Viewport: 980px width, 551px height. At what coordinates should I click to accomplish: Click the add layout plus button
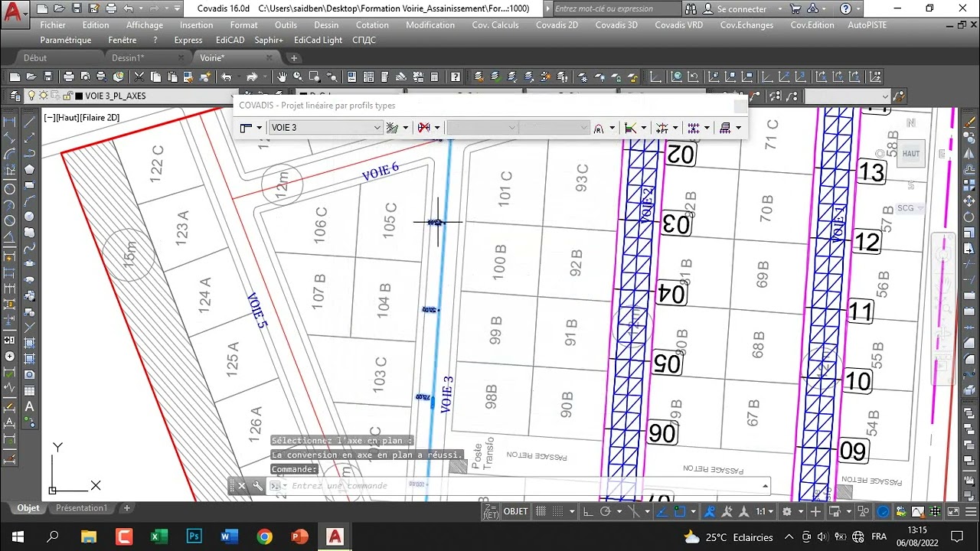(x=127, y=507)
